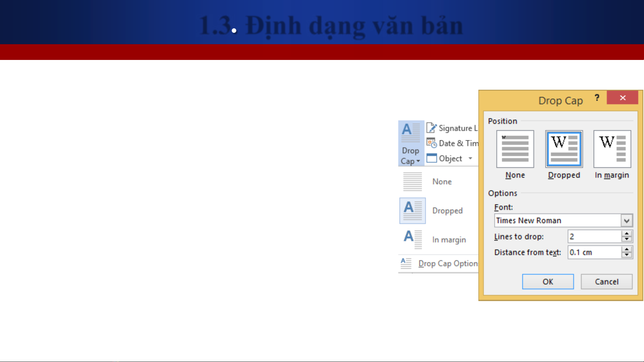Viewport: 644px width, 362px height.
Task: Decrease Lines to drop with down arrow
Action: pos(627,239)
